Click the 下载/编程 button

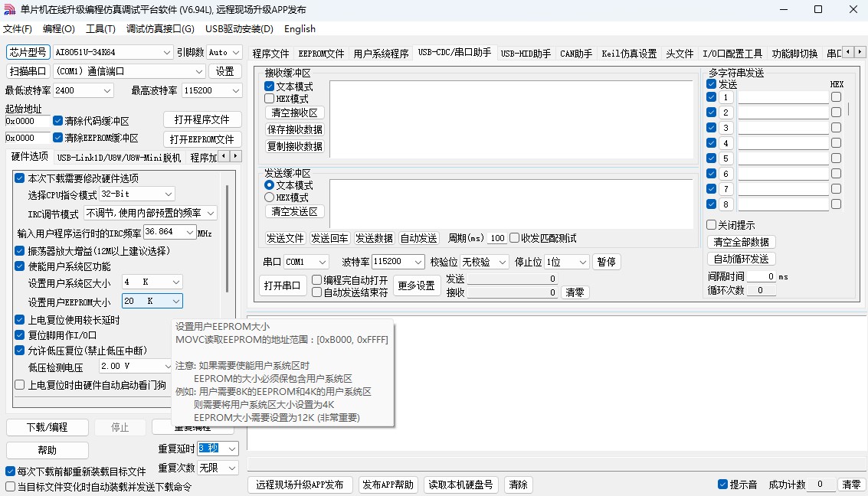point(47,427)
